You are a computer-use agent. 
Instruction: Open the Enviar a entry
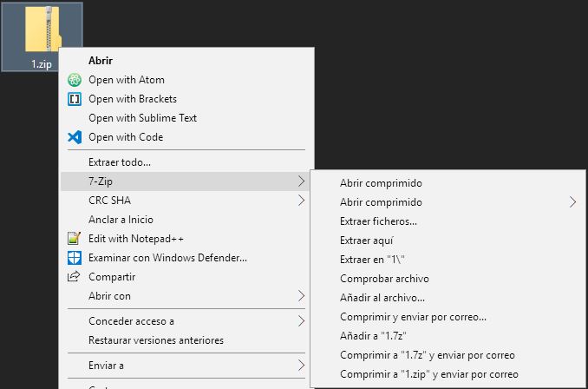pos(186,366)
